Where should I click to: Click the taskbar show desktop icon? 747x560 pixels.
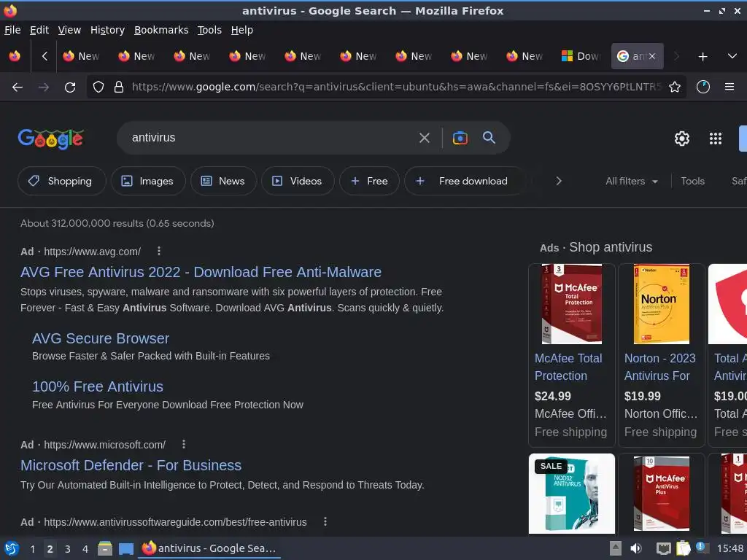[126, 549]
